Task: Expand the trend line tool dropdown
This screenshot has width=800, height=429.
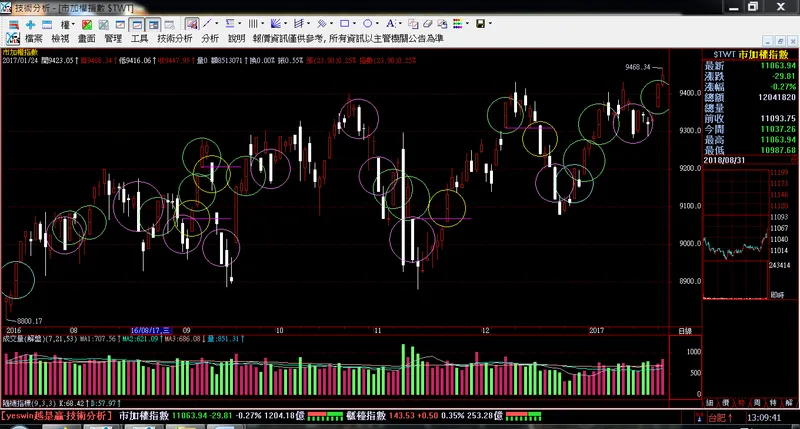Action: click(217, 23)
